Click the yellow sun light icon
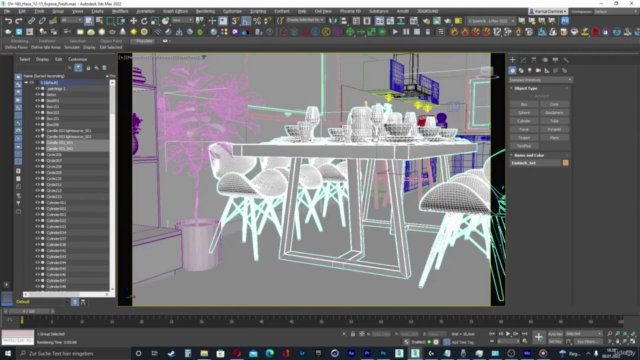The image size is (640, 360). click(x=133, y=31)
